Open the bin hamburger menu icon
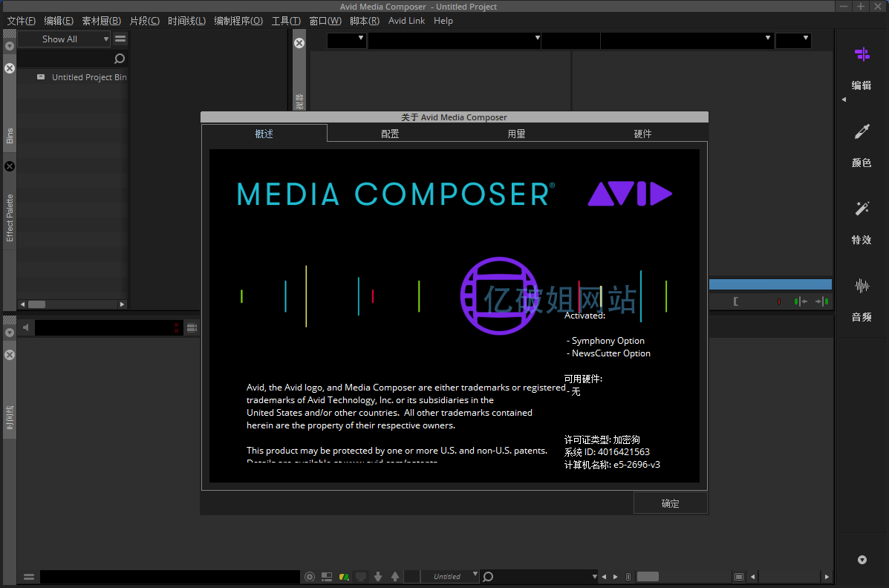The image size is (889, 588). pyautogui.click(x=120, y=39)
